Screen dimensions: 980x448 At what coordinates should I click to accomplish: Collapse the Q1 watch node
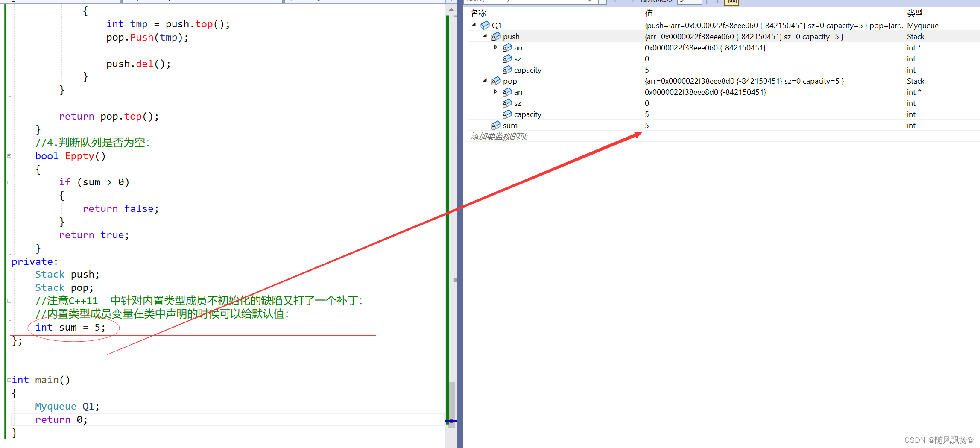(474, 25)
